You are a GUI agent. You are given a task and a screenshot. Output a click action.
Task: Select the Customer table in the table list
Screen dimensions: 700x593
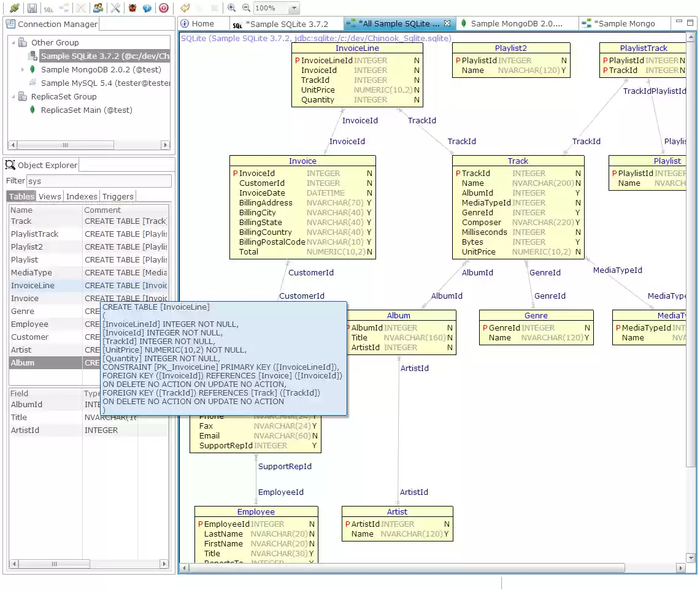[30, 337]
